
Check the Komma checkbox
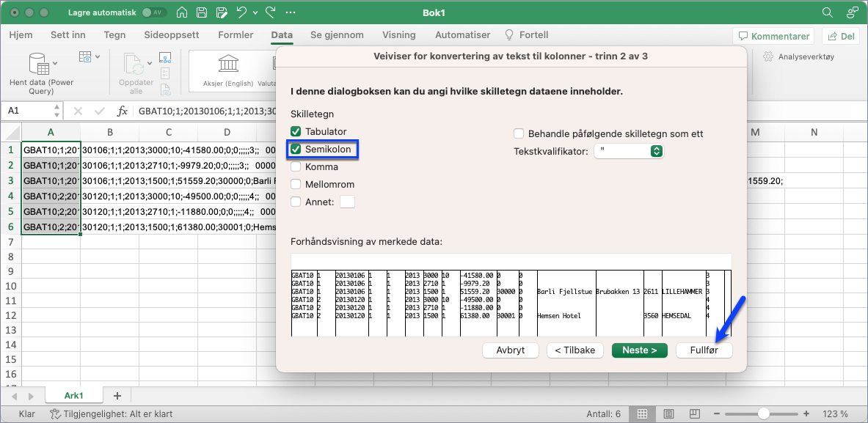point(296,167)
